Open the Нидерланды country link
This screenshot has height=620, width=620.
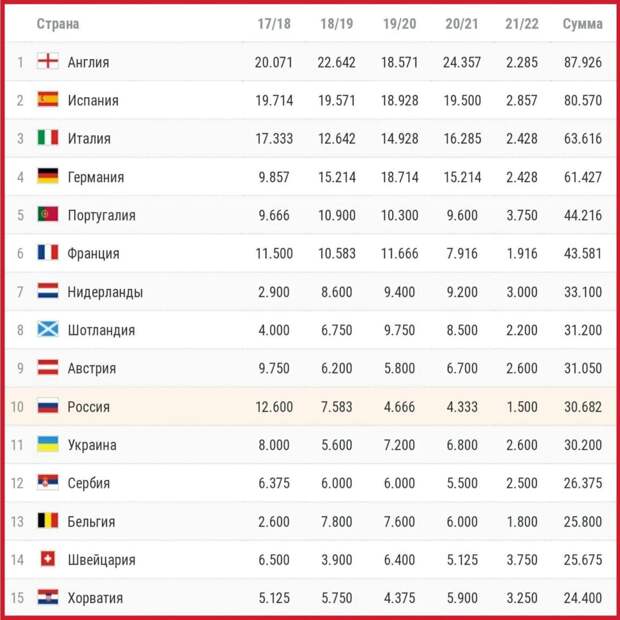click(105, 292)
